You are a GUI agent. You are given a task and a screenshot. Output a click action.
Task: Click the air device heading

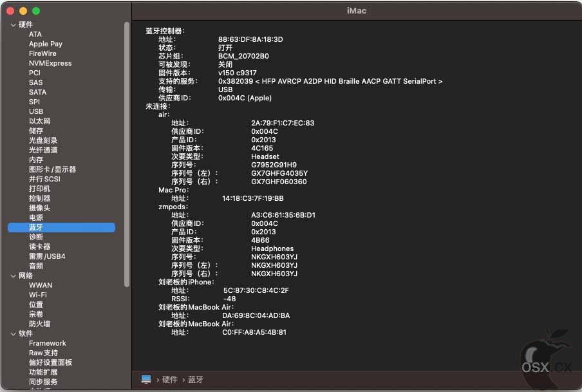point(164,115)
